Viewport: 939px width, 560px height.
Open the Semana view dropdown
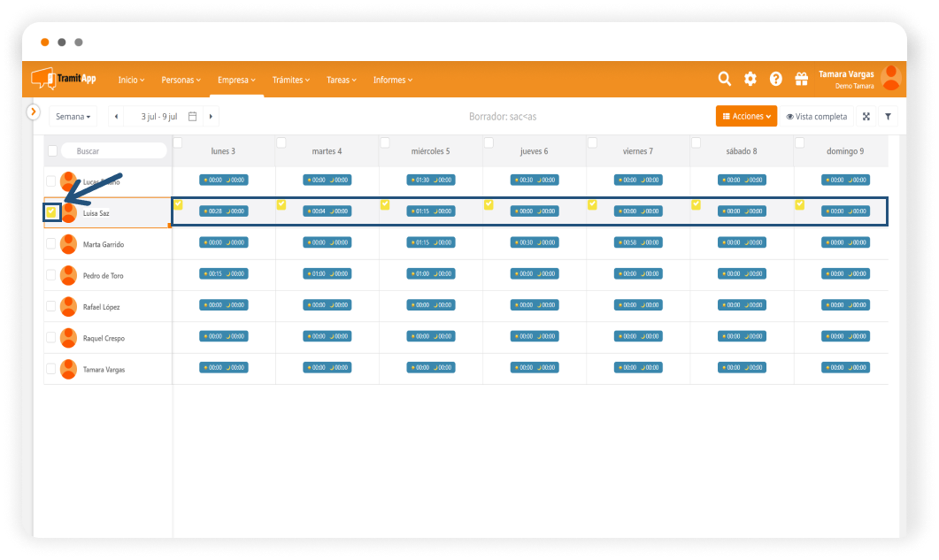(73, 116)
